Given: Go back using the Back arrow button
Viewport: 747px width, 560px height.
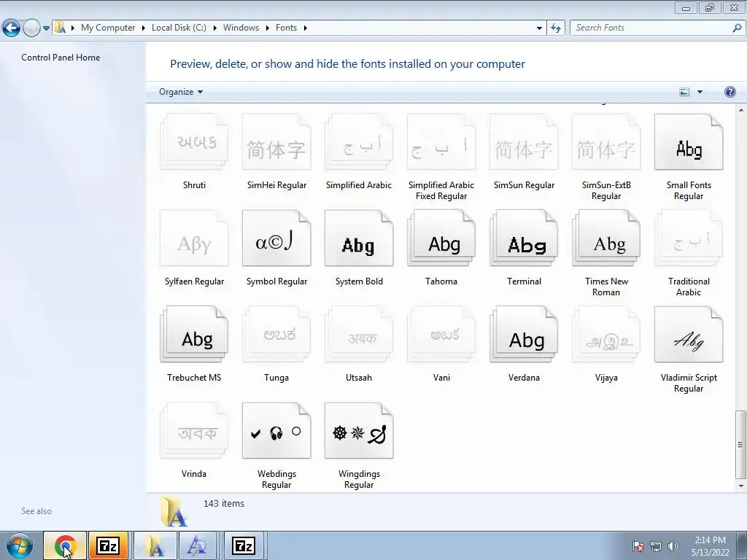Looking at the screenshot, I should point(12,28).
